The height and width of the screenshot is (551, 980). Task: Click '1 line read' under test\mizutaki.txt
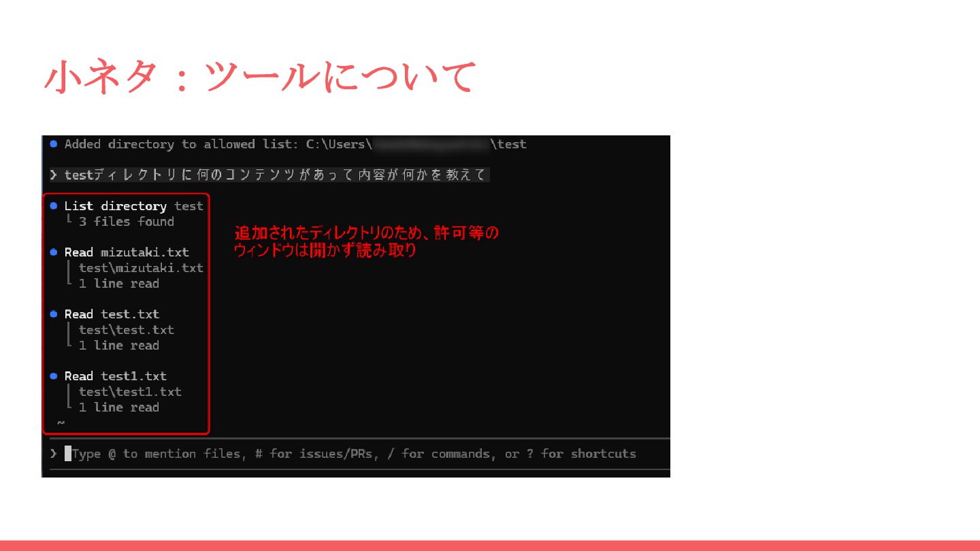coord(119,284)
